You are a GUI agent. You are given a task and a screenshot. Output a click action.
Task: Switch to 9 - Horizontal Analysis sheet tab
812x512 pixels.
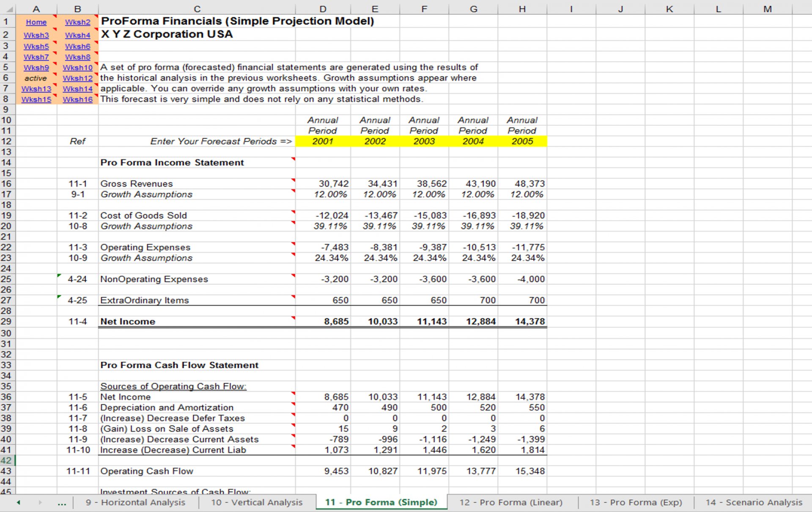click(135, 502)
